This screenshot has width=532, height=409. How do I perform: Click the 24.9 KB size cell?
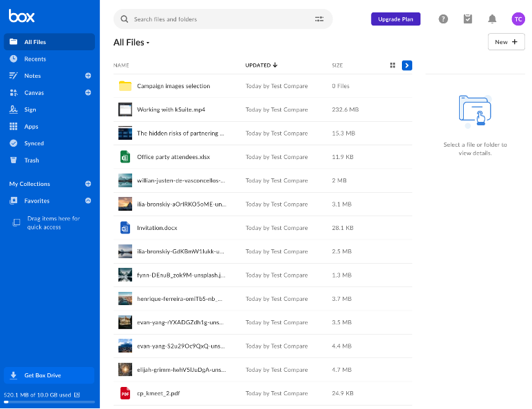(343, 393)
